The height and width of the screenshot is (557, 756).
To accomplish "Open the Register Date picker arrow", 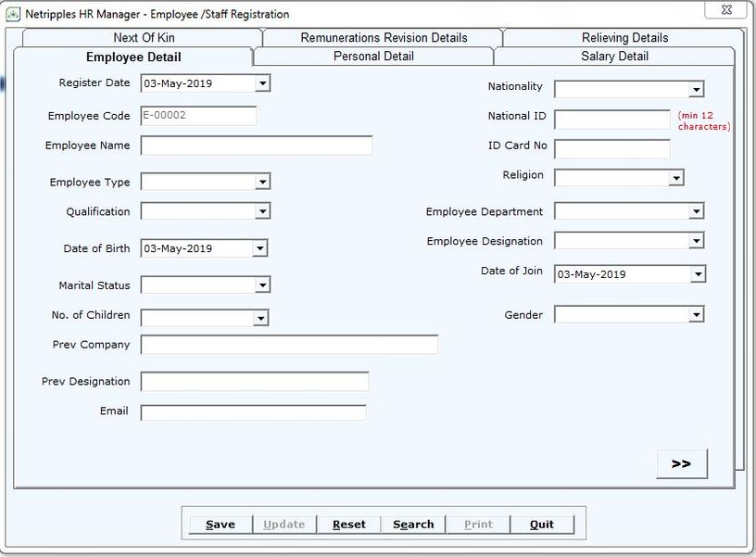I will (x=262, y=82).
